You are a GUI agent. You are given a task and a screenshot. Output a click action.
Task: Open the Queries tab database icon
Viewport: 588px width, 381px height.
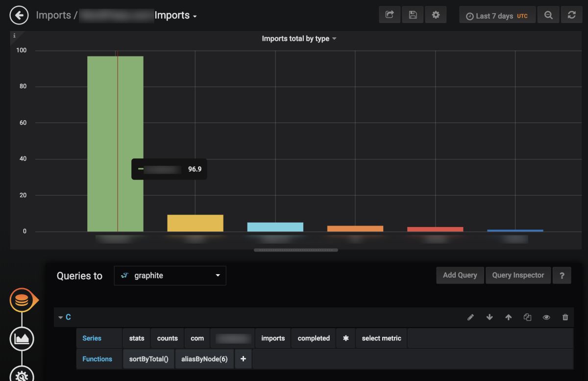(22, 301)
